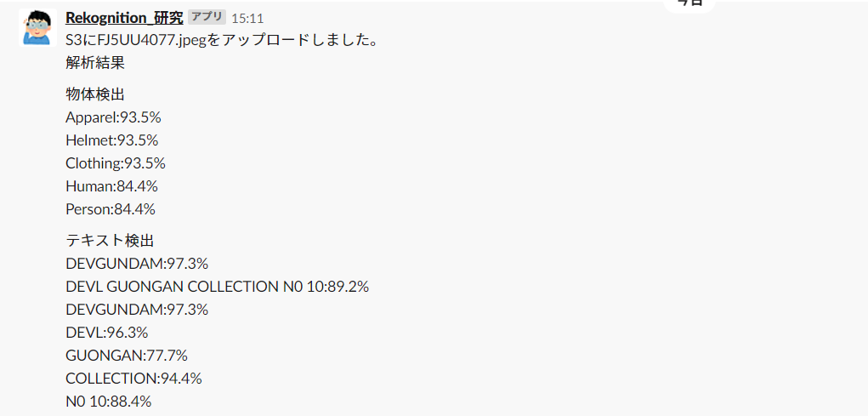Click the DEVL:96.3% result line

click(102, 333)
